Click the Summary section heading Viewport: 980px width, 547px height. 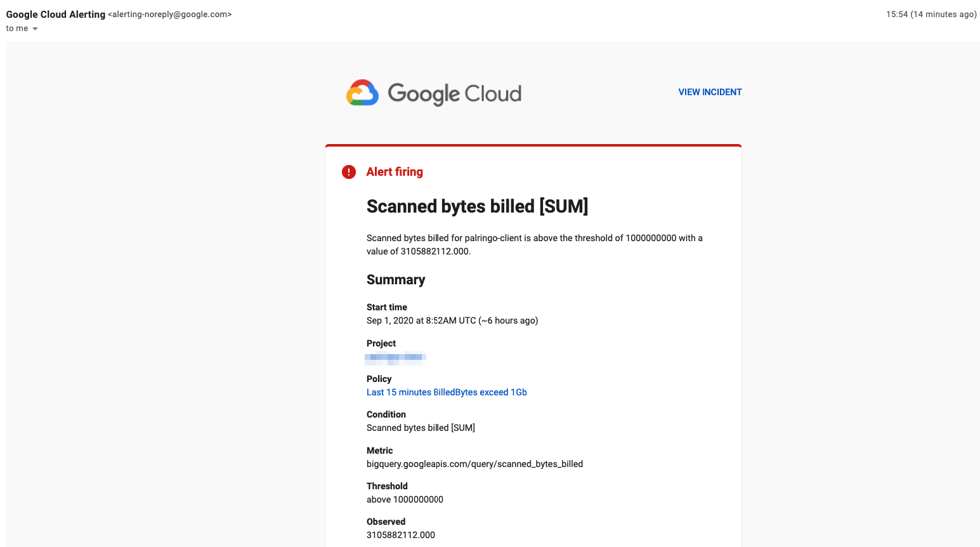coord(396,280)
